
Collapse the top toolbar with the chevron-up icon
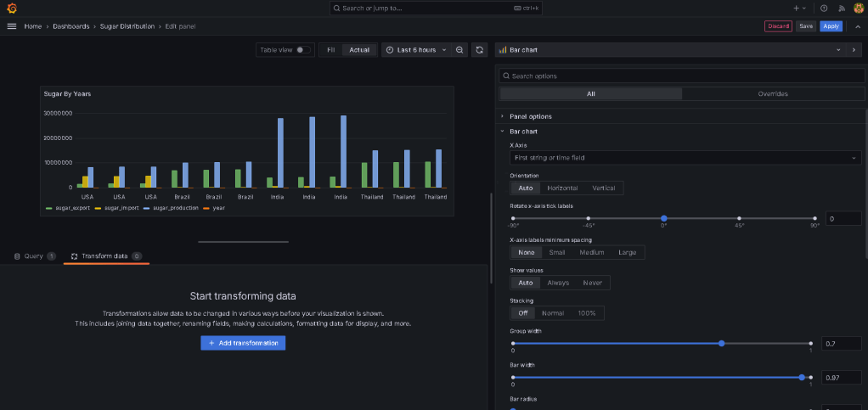pyautogui.click(x=858, y=26)
